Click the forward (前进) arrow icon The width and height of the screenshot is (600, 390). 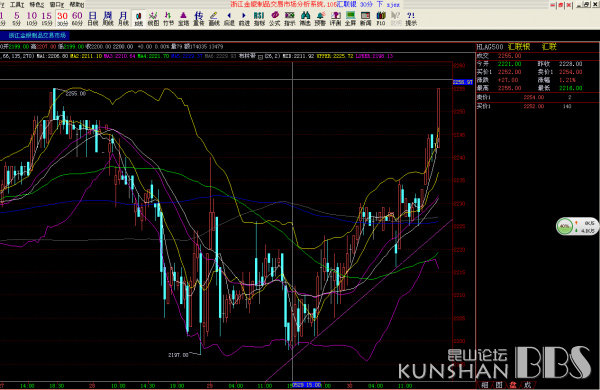point(244,18)
